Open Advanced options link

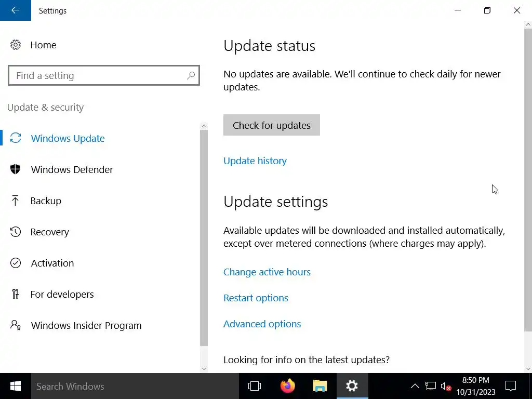(x=262, y=324)
